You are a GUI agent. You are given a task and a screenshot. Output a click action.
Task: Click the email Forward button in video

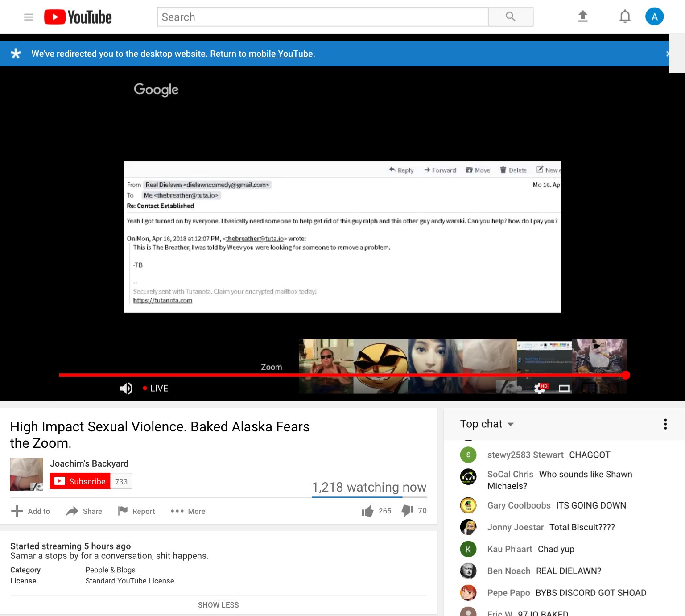coord(440,170)
